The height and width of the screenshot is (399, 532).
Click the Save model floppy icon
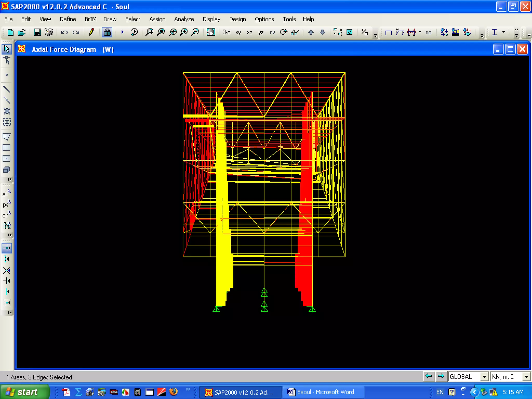37,32
